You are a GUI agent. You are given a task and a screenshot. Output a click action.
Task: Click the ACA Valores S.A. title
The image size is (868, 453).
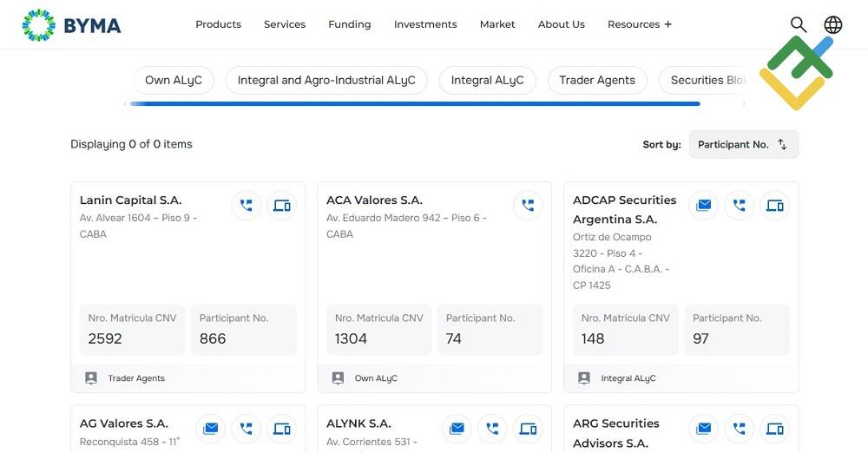point(374,200)
